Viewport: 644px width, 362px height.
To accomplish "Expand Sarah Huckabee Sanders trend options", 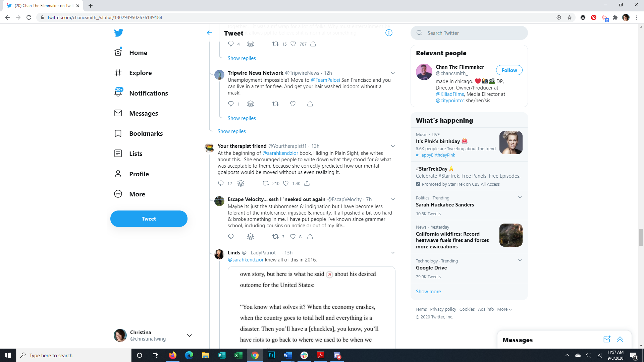I will (520, 197).
